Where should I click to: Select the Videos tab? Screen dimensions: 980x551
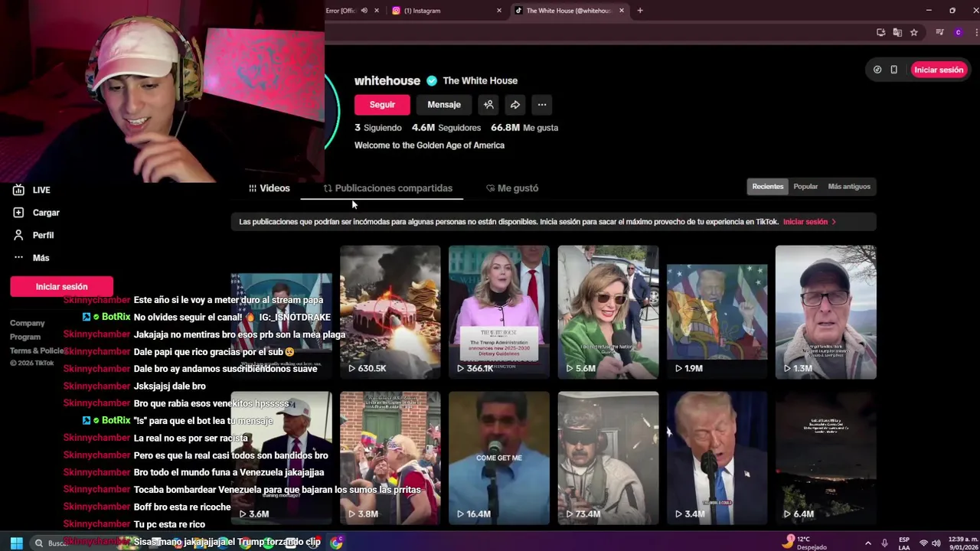269,188
